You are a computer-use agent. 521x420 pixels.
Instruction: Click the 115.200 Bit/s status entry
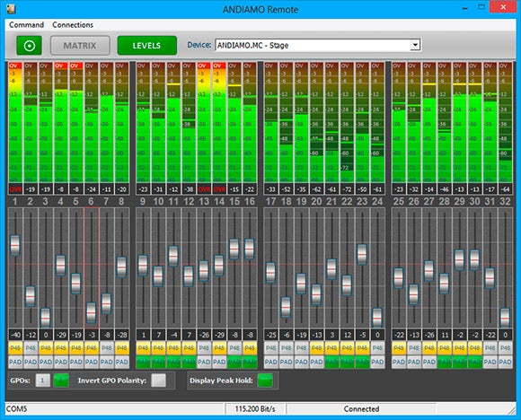tap(255, 408)
